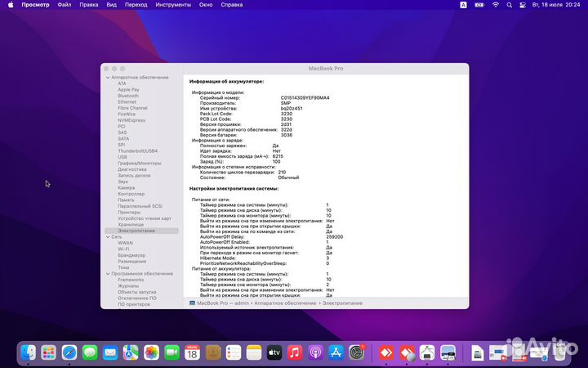Open the Music app icon
Image resolution: width=588 pixels, height=368 pixels.
point(295,352)
